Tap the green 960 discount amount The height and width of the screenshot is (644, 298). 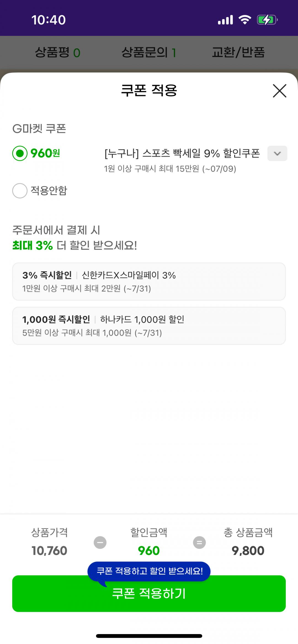click(149, 551)
